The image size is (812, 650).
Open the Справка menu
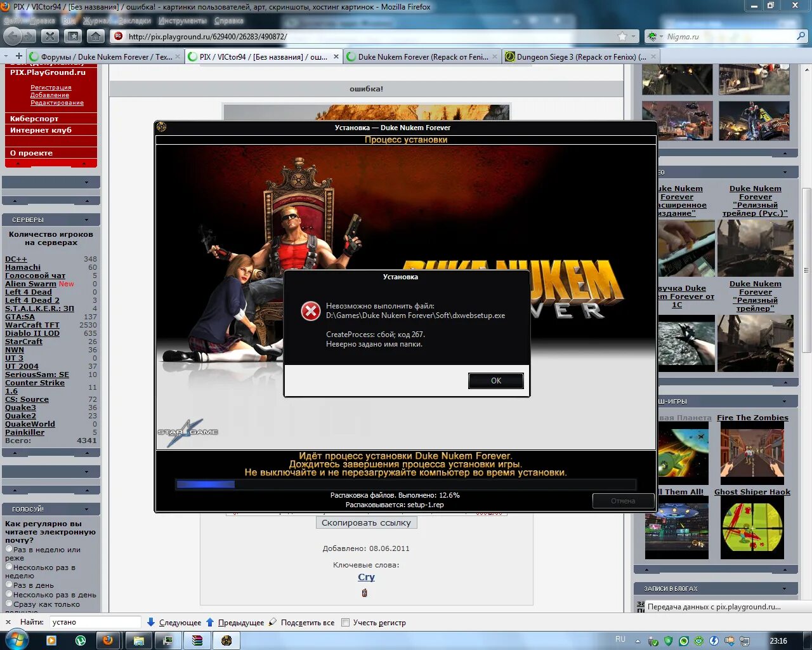pyautogui.click(x=228, y=20)
